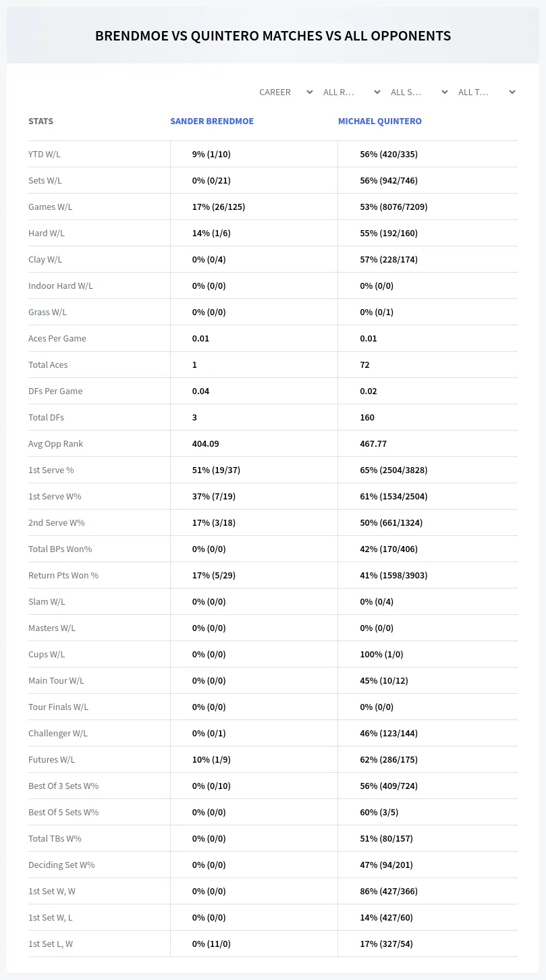Click the Avg Opp Rank row label

(55, 444)
